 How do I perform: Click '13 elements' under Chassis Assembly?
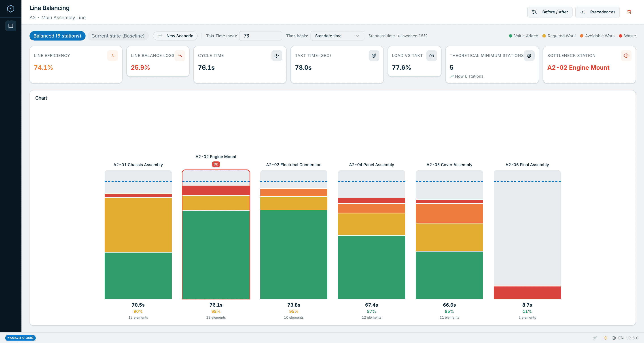[x=138, y=318]
